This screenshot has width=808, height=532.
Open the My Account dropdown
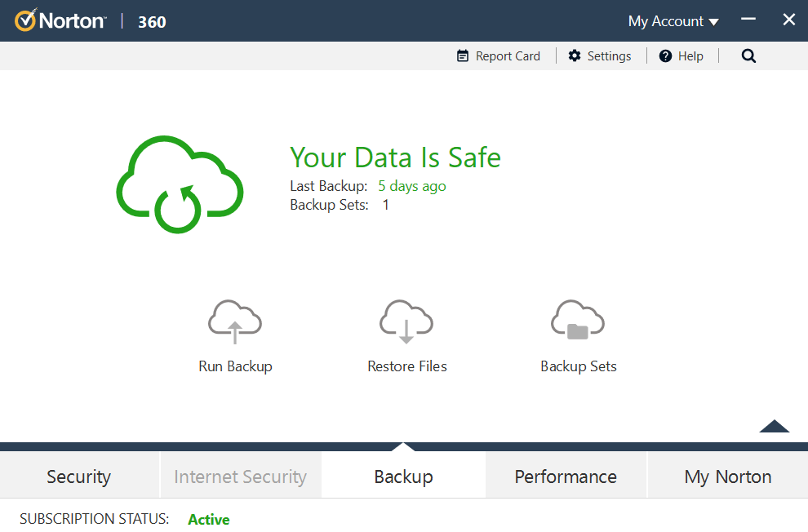(673, 20)
